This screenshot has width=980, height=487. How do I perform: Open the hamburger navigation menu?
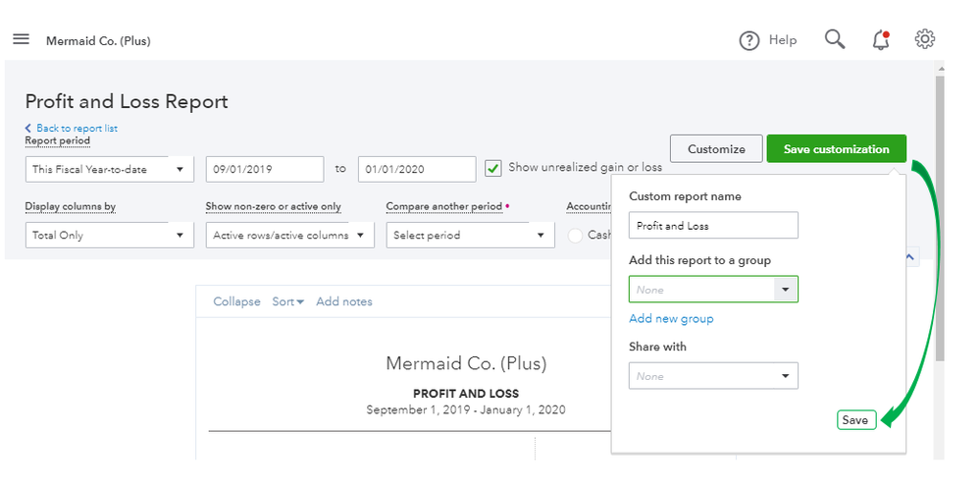click(x=21, y=39)
